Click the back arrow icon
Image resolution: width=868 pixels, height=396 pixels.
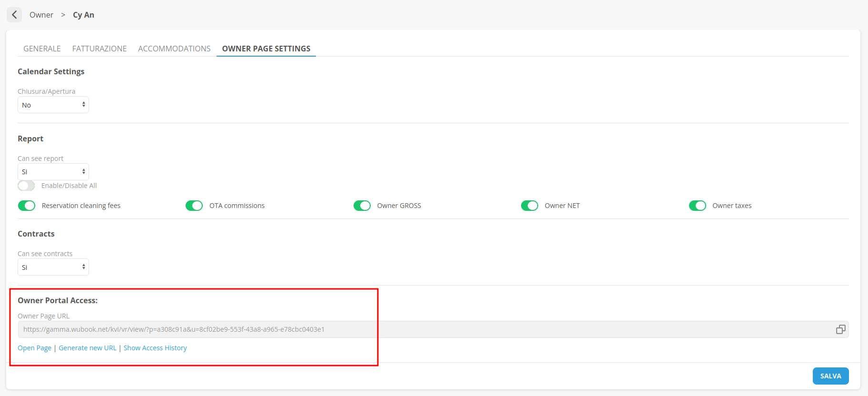[x=14, y=15]
